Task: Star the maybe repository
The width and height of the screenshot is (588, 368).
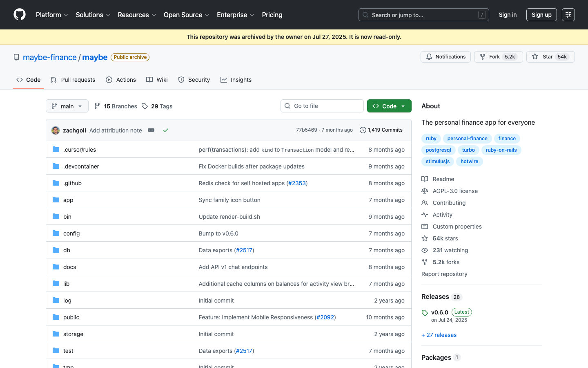Action: coord(550,57)
